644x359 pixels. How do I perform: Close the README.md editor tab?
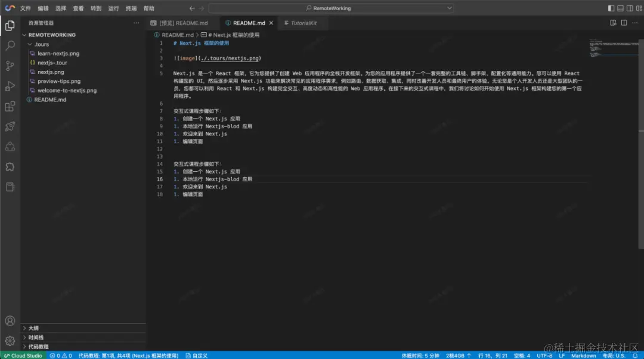(271, 23)
